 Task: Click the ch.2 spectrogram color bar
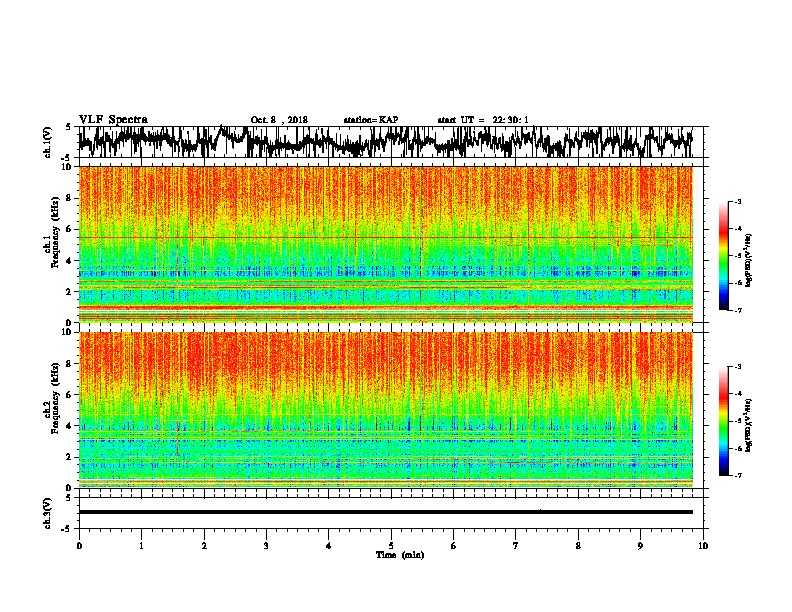(723, 421)
